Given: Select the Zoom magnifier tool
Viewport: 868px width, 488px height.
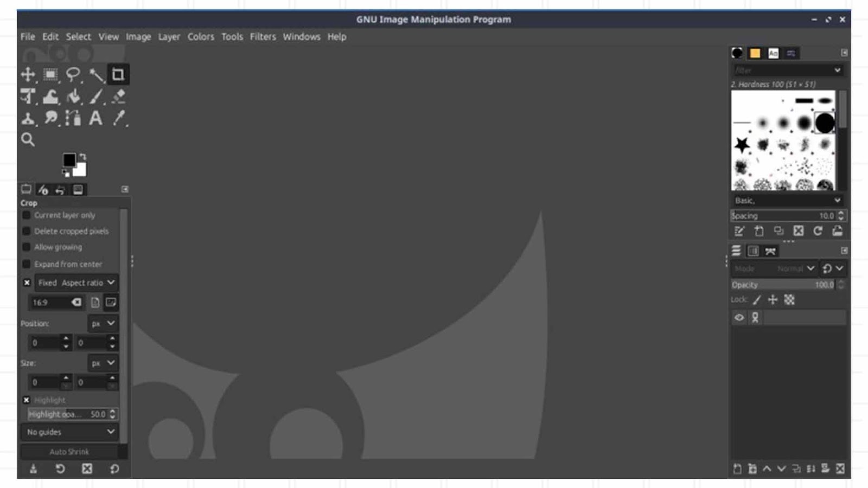Looking at the screenshot, I should pyautogui.click(x=28, y=140).
